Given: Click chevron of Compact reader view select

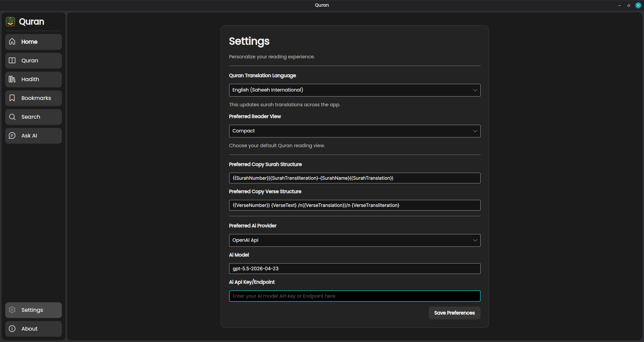Looking at the screenshot, I should 475,131.
